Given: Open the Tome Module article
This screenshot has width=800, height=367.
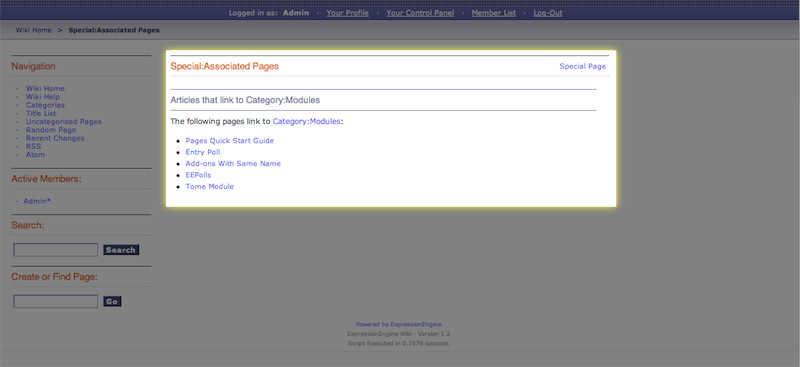Looking at the screenshot, I should (x=210, y=186).
